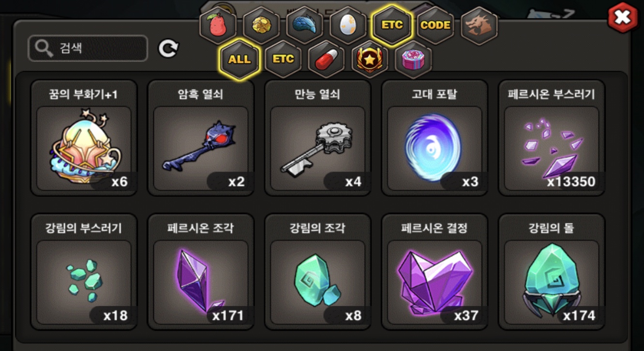Click the refresh arrow beside search

coord(168,48)
